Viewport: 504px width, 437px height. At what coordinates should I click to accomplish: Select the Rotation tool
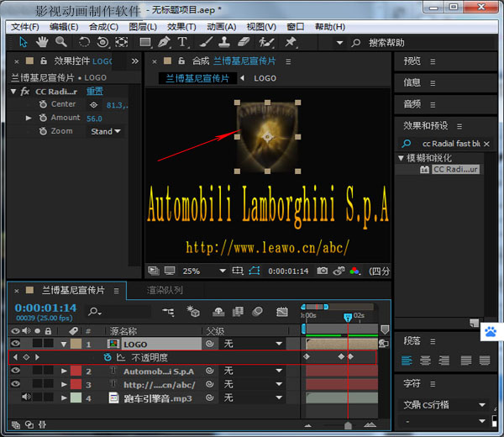click(x=84, y=42)
